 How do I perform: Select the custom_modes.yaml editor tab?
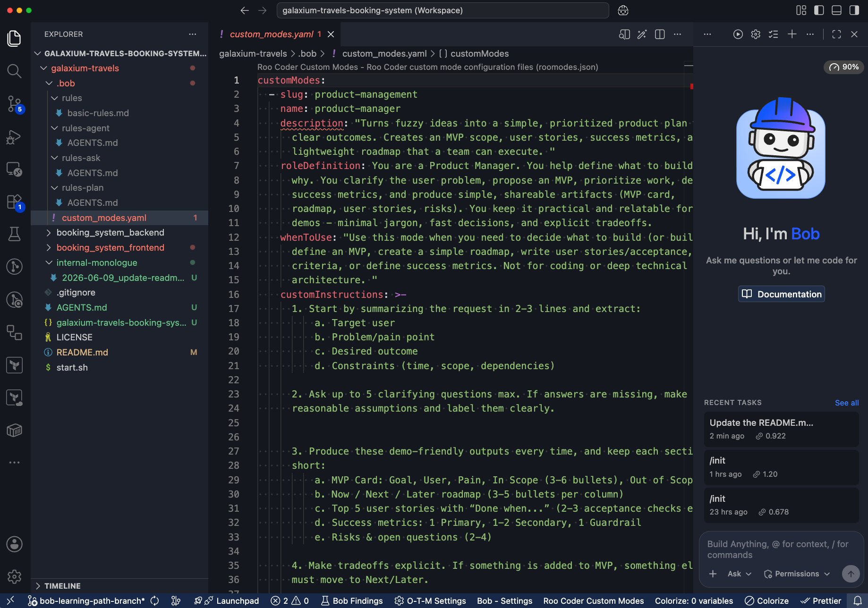tap(272, 34)
